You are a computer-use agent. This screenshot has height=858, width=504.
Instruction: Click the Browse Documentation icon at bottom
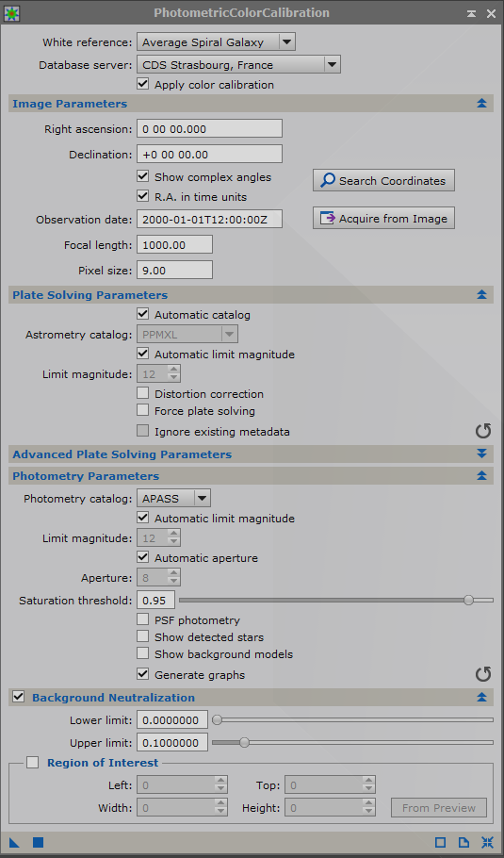[x=463, y=842]
